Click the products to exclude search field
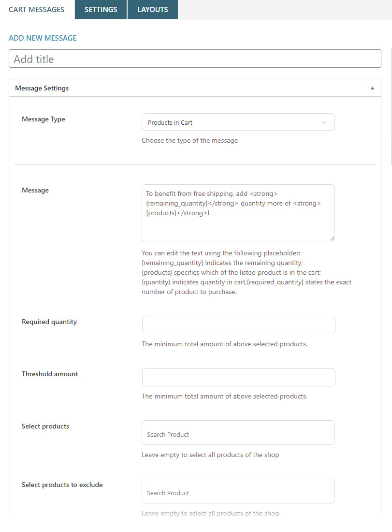The width and height of the screenshot is (392, 532). 238,492
